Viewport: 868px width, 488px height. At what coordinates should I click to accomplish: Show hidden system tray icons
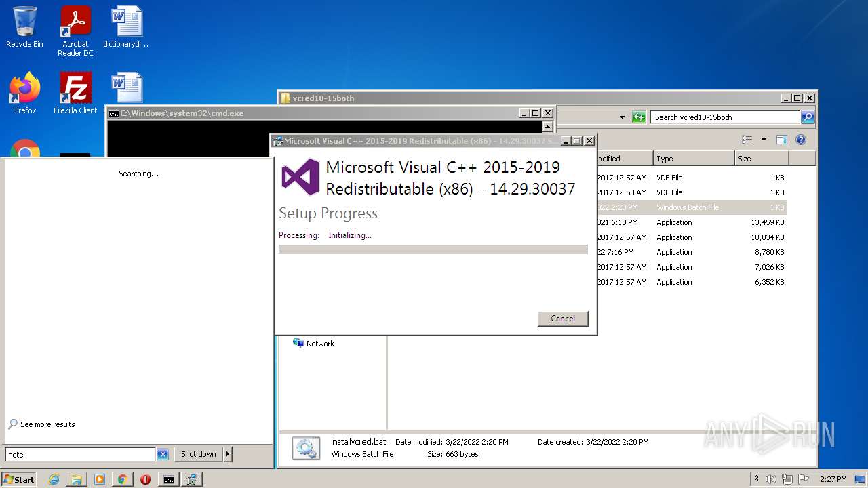click(x=757, y=479)
